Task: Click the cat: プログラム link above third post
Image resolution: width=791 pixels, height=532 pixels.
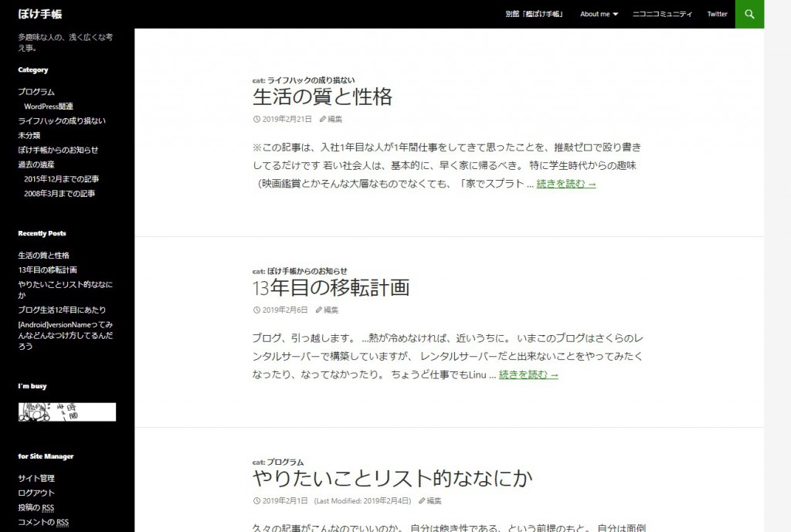Action: coord(286,463)
